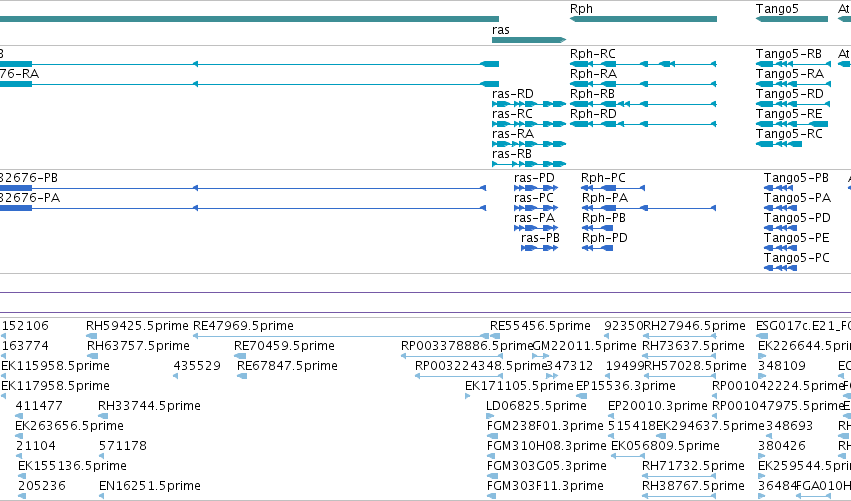
Task: Select EST EK155136.5prime
Action: tap(72, 466)
